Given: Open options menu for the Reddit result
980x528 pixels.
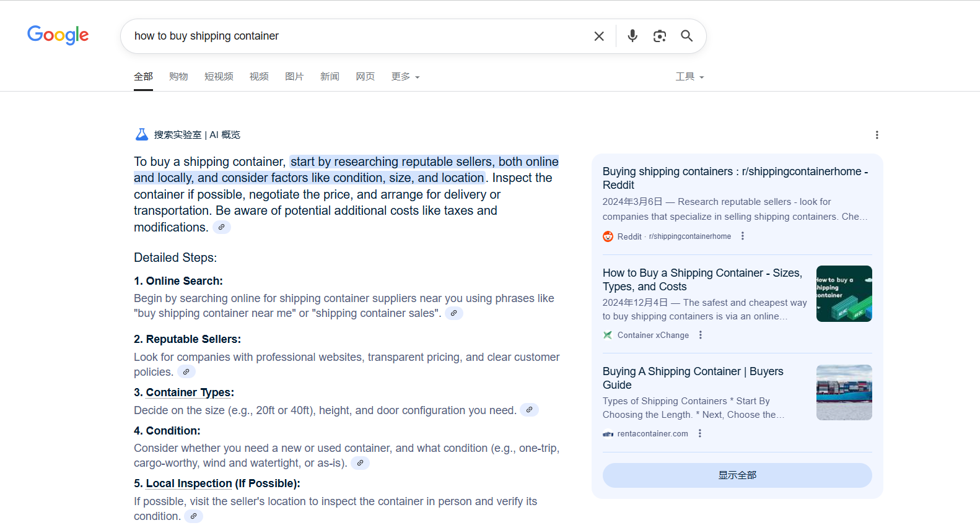Looking at the screenshot, I should click(x=743, y=236).
